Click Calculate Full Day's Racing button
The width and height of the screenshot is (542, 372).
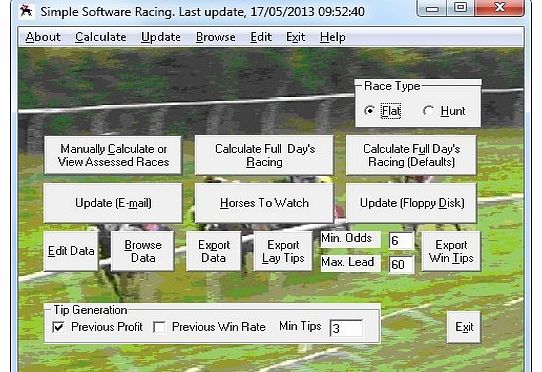coord(264,155)
